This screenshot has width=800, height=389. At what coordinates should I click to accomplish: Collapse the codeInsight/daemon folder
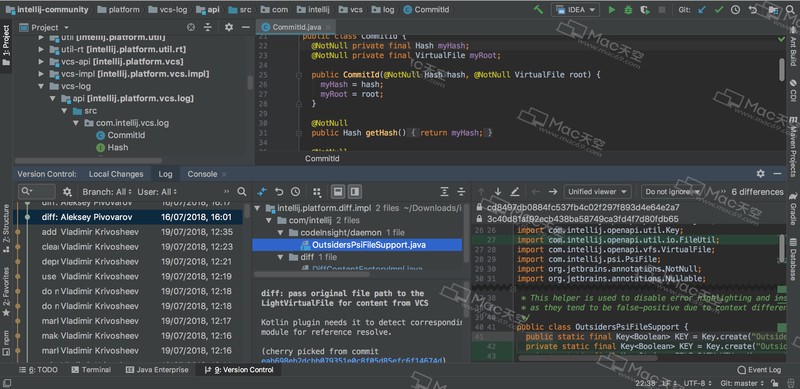(280, 233)
